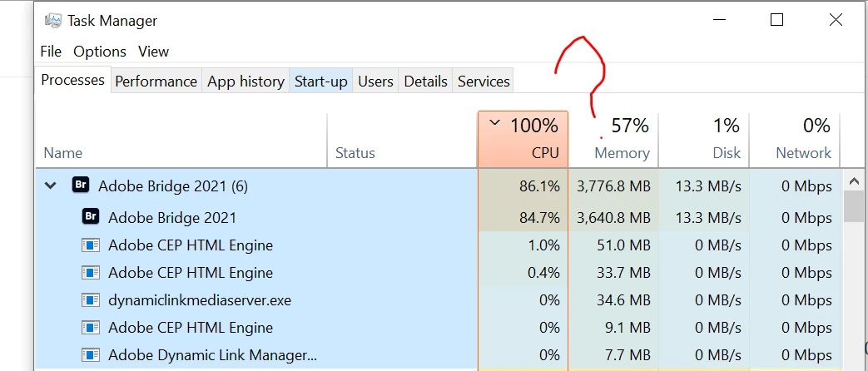Sort processes by the Name column
868x371 pixels.
[x=181, y=140]
